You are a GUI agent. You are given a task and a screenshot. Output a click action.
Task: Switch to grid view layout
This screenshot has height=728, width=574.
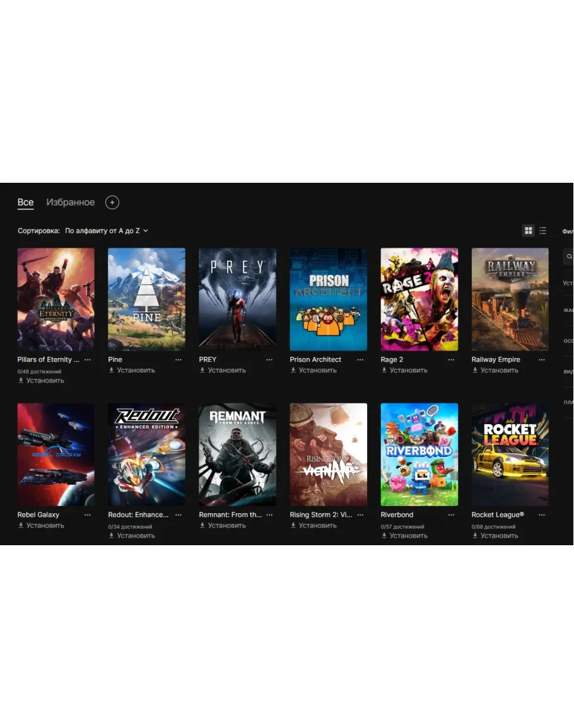[528, 231]
